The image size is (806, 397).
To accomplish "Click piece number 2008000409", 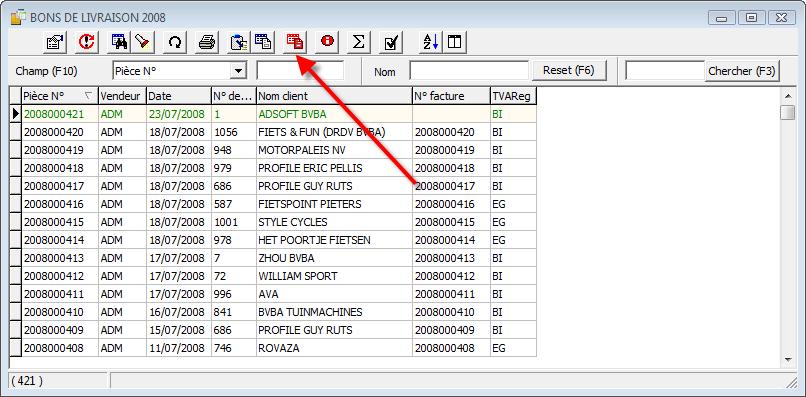I will pyautogui.click(x=53, y=330).
